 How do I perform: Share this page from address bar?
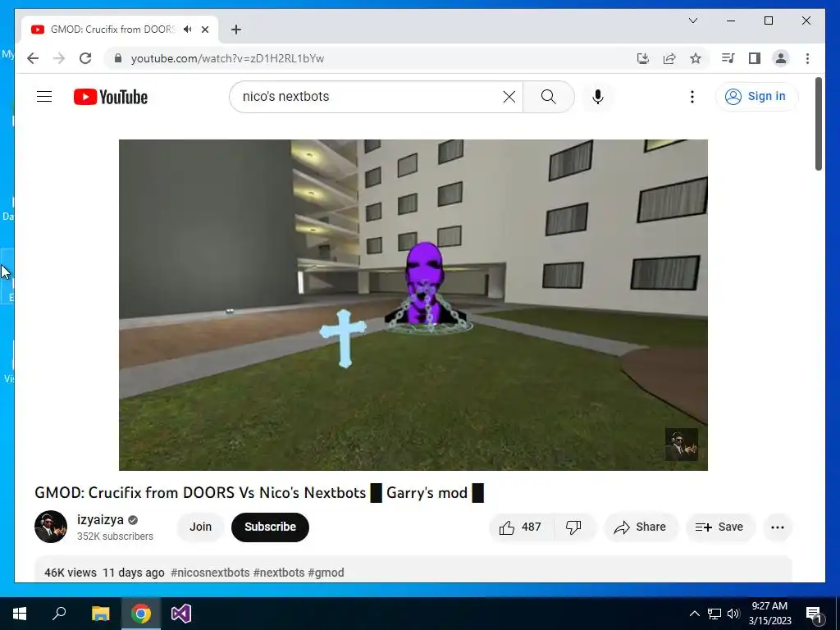click(669, 58)
